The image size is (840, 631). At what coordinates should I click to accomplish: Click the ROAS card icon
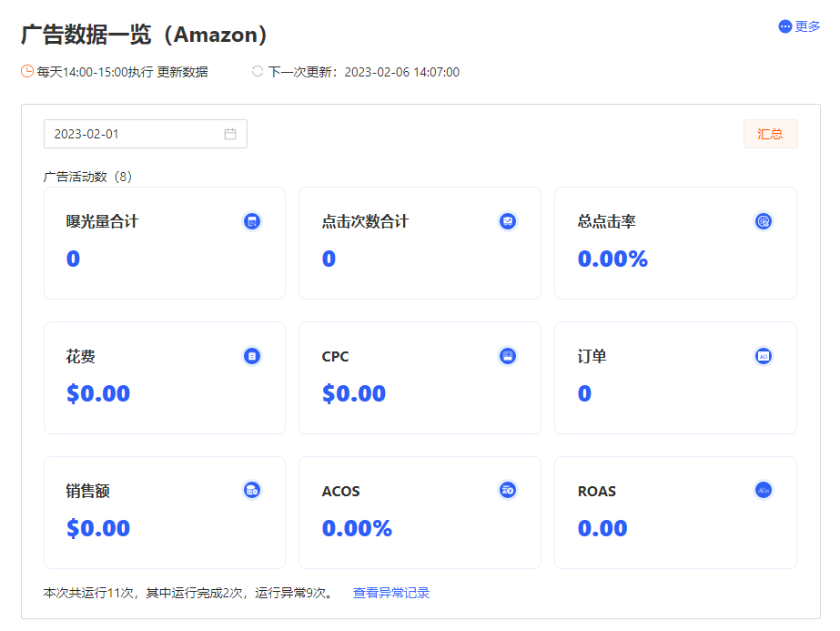[x=763, y=490]
